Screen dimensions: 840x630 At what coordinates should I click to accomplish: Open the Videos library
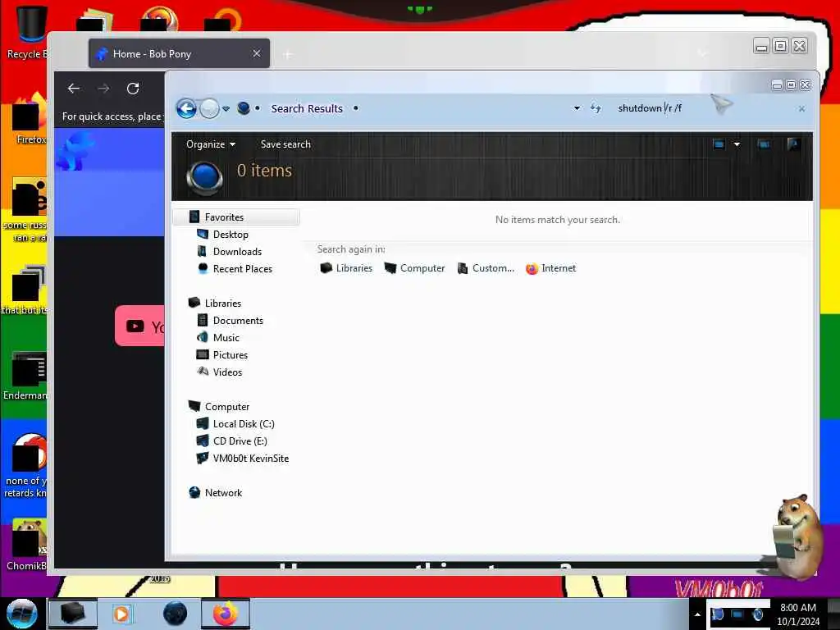[x=227, y=372]
